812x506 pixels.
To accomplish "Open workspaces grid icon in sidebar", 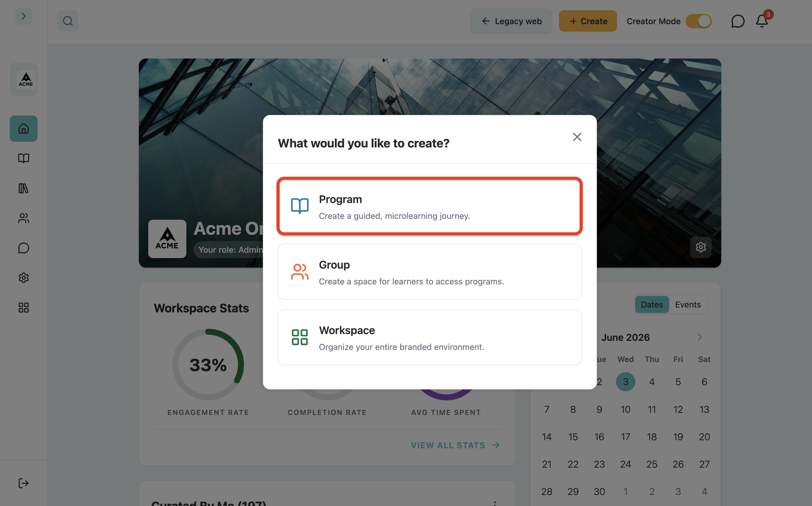I will (x=23, y=308).
